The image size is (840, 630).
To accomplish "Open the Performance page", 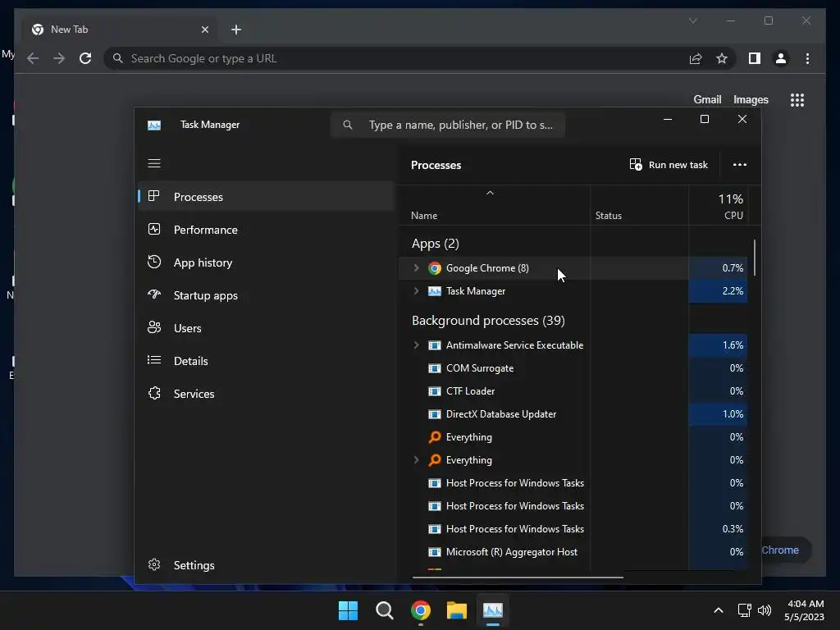I will [267, 230].
